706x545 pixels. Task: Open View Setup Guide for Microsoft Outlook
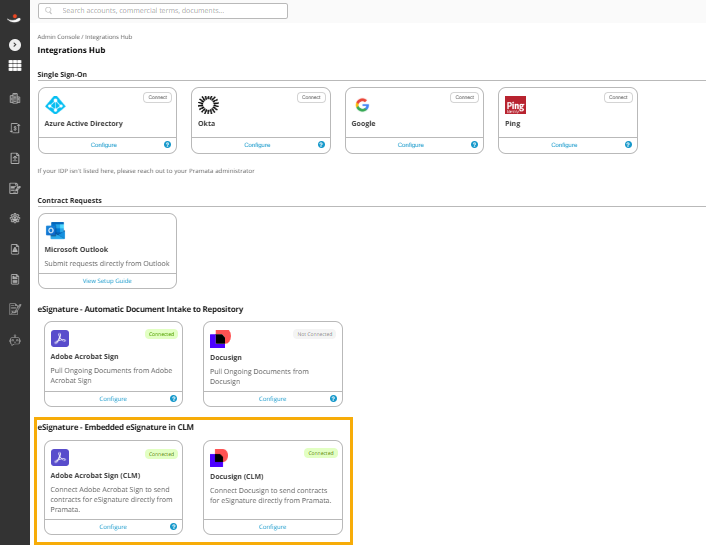107,281
